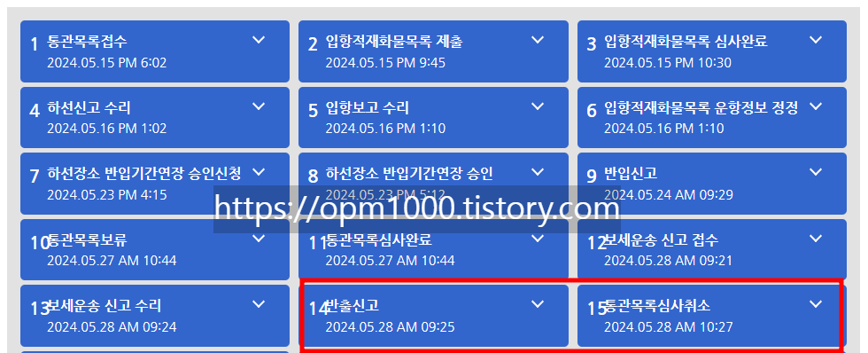Viewport: 868px width, 353px height.
Task: Click timestamp 2024.05.28 AM 09:21
Action: [668, 261]
